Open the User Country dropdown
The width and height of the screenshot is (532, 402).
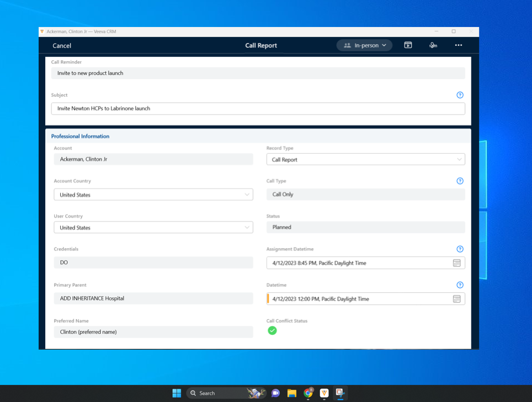(x=153, y=227)
